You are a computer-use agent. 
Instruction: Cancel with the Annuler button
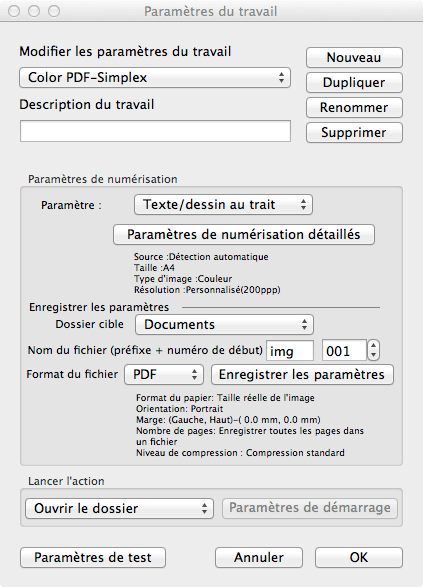(x=259, y=557)
